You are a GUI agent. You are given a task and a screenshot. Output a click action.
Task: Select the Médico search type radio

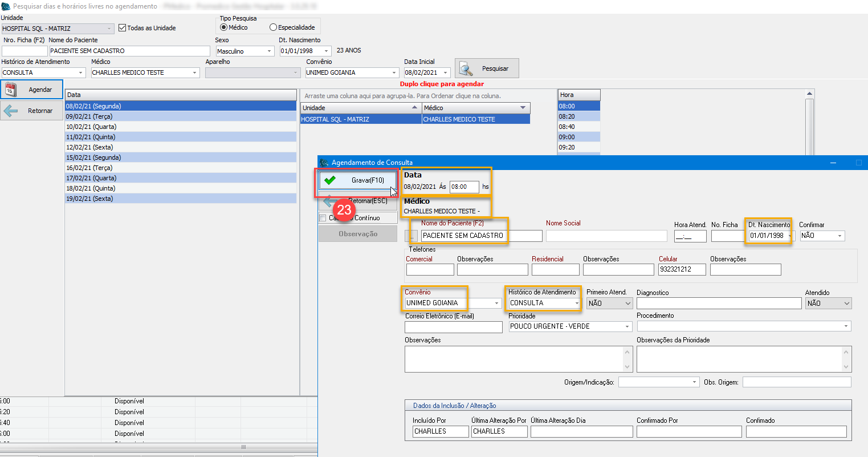pos(224,27)
